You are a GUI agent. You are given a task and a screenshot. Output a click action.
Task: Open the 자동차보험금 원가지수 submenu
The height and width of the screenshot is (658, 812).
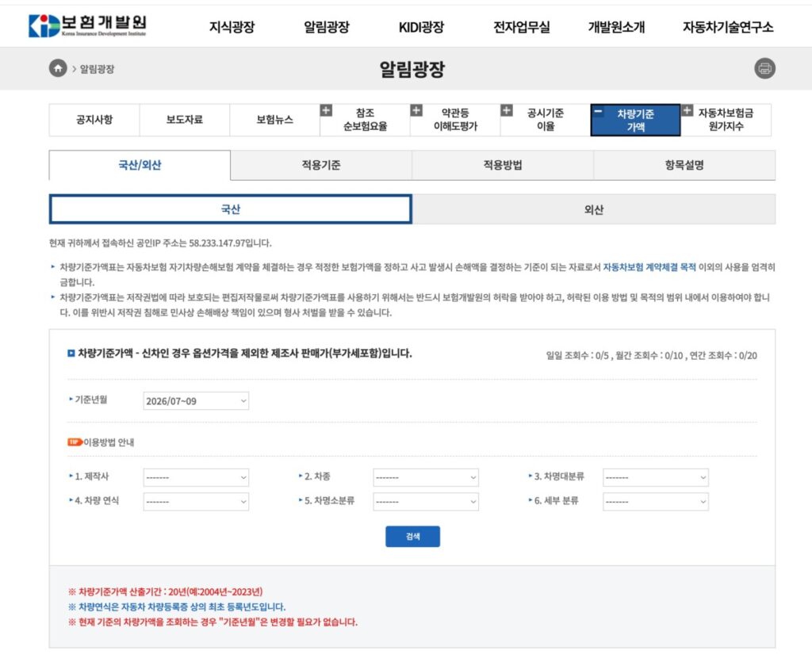(726, 120)
